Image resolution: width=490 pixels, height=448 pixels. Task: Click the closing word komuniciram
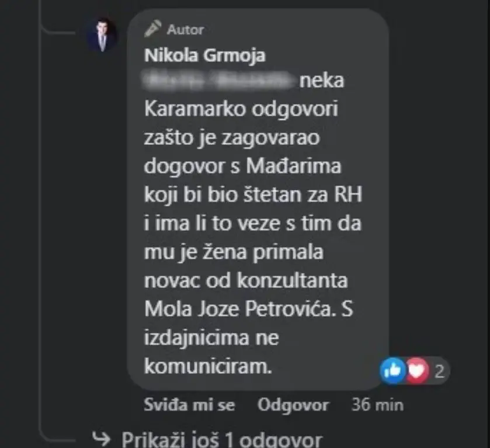pyautogui.click(x=208, y=366)
